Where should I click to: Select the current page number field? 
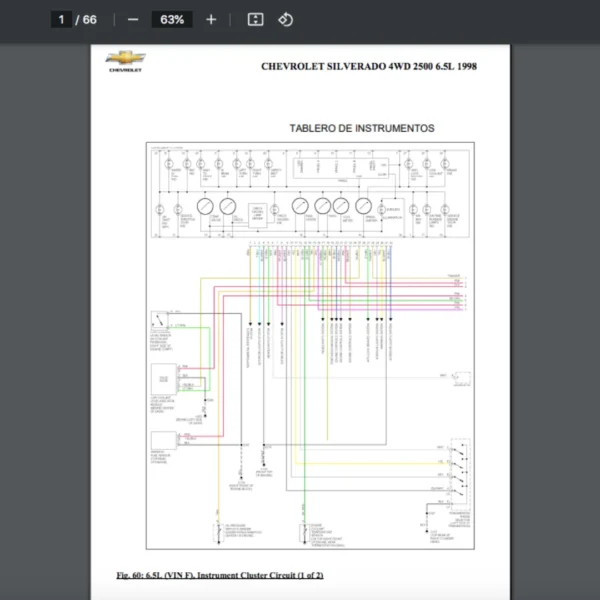[x=61, y=19]
